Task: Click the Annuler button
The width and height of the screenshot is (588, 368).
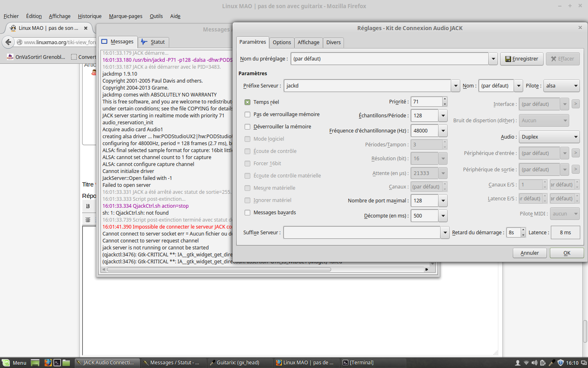Action: [530, 253]
